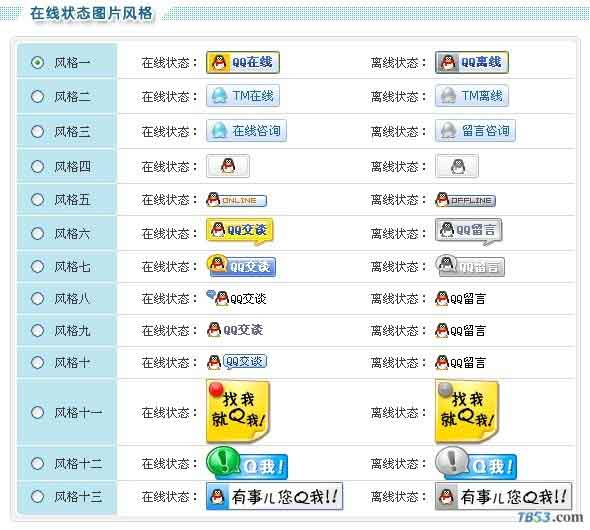Click style four gray offline penguin icon
The width and height of the screenshot is (590, 530).
(457, 166)
